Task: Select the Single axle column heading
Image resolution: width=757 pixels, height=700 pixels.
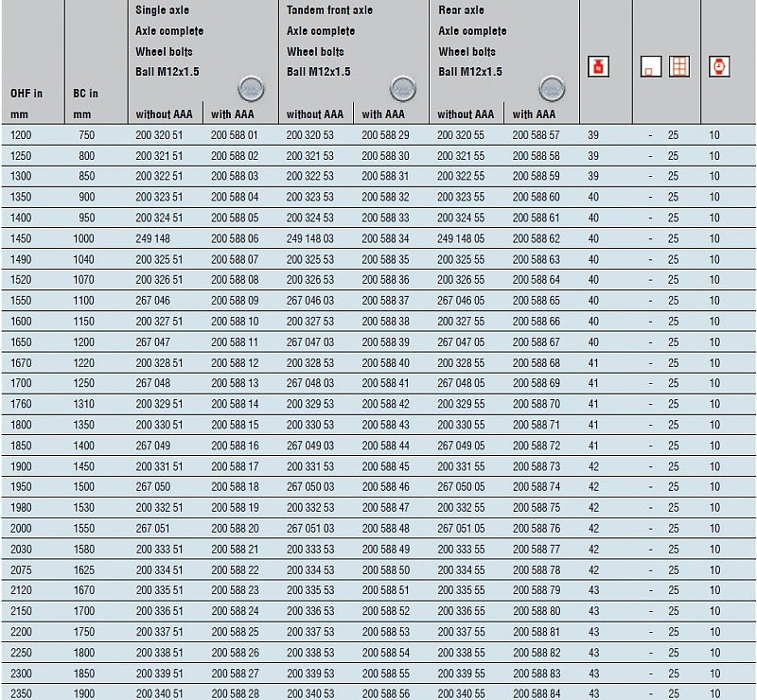Action: pyautogui.click(x=162, y=10)
